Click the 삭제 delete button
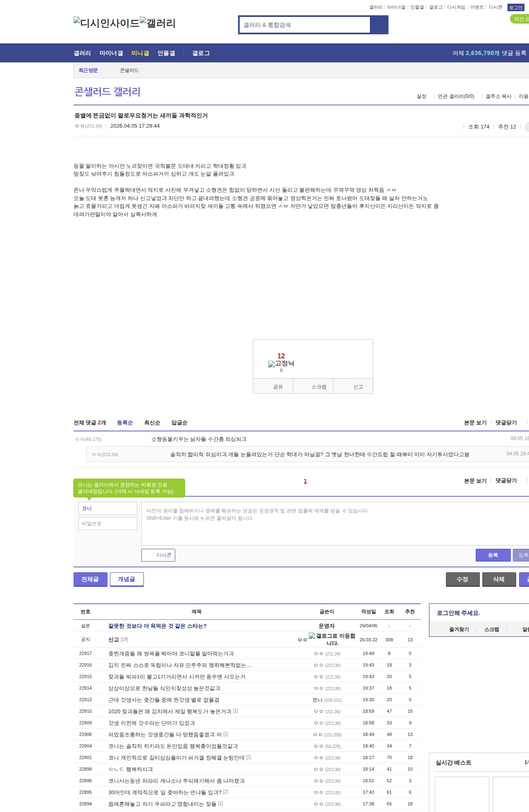Image resolution: width=529 pixels, height=812 pixels. 499,579
